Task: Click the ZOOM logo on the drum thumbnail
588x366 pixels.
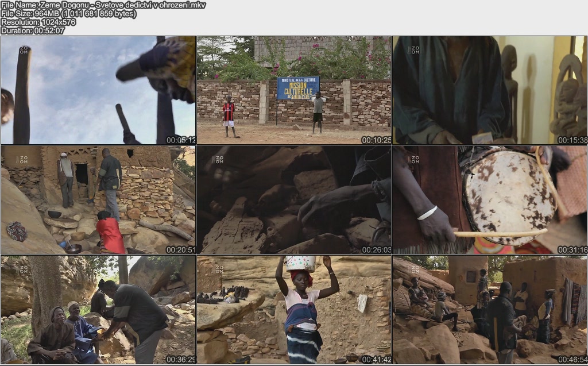Action: (x=415, y=160)
